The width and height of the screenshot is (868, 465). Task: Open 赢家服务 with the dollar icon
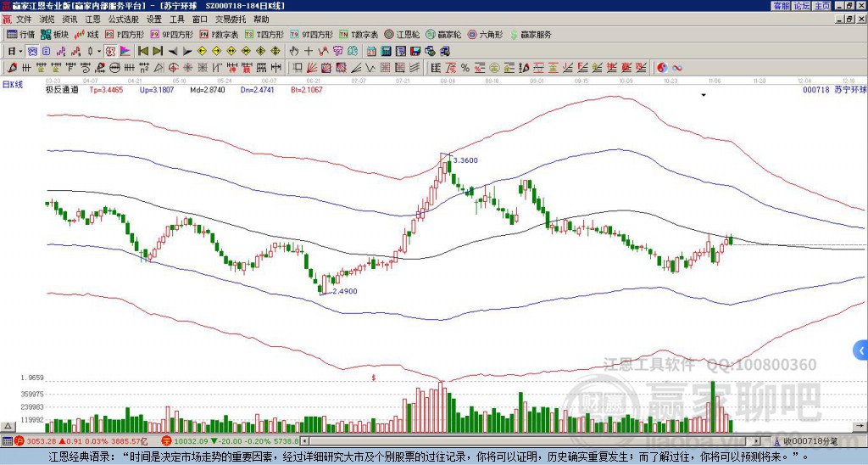point(531,34)
